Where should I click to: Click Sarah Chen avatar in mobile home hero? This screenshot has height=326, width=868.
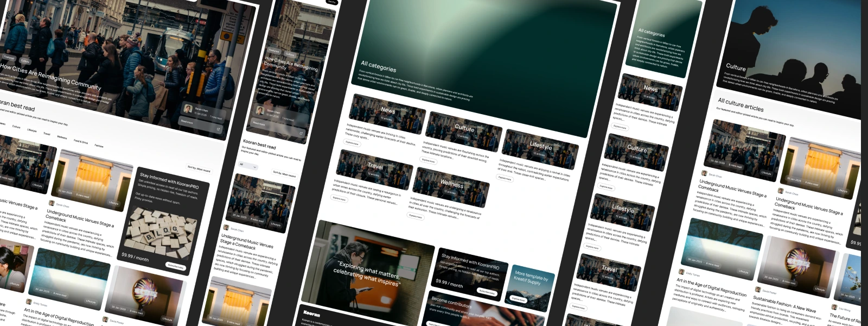260,111
